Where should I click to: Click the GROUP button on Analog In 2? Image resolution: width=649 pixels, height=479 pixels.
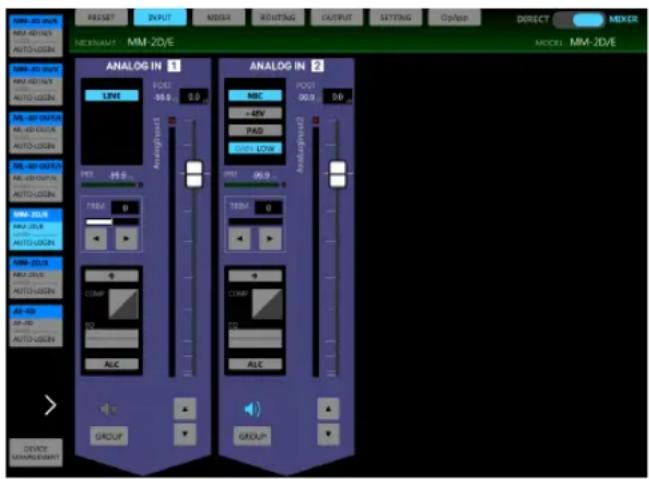click(x=252, y=436)
